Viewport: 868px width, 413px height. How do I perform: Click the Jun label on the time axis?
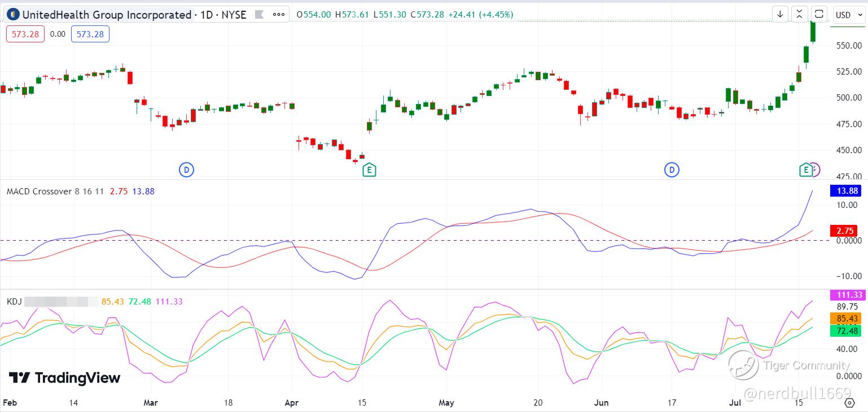click(602, 403)
